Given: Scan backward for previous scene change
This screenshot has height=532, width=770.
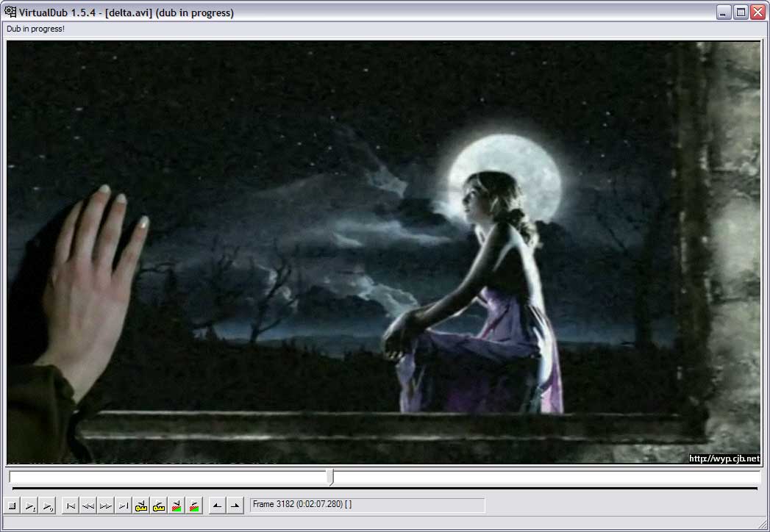Looking at the screenshot, I should click(177, 506).
